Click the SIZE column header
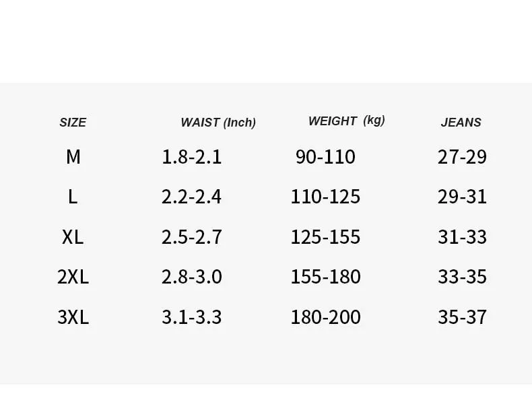 click(x=73, y=123)
